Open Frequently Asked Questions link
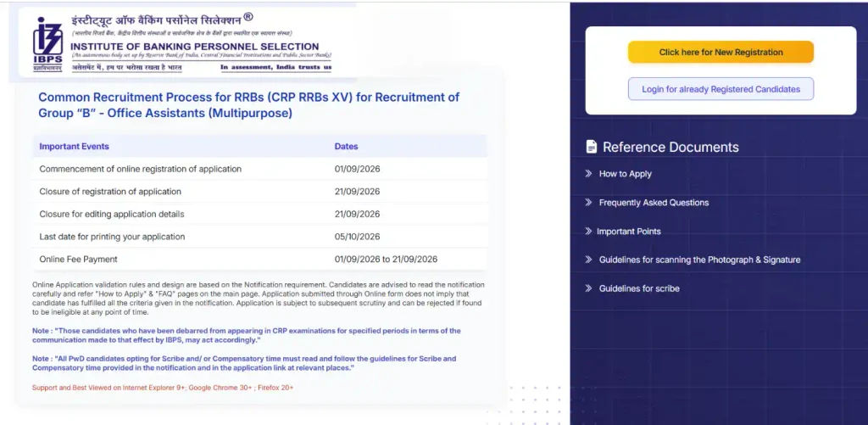Image resolution: width=868 pixels, height=425 pixels. click(x=654, y=202)
